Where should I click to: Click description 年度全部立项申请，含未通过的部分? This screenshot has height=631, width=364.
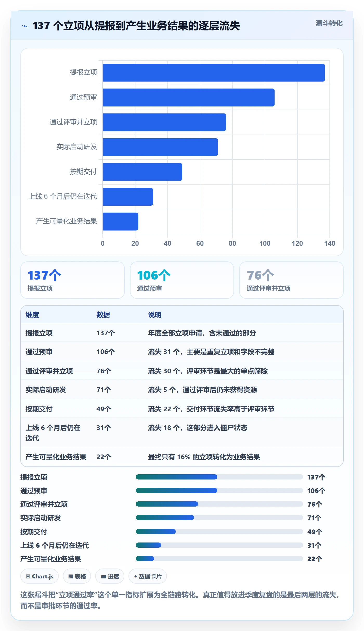coord(202,333)
